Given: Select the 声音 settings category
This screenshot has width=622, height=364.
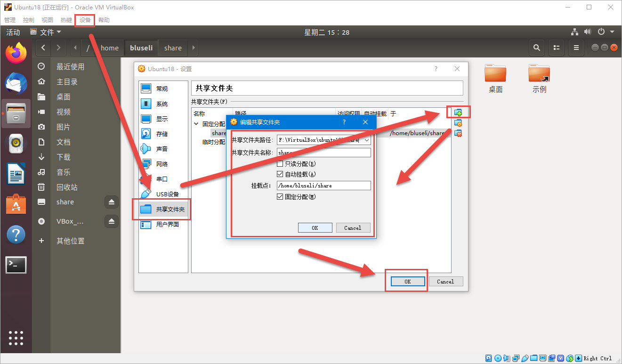Looking at the screenshot, I should 163,149.
